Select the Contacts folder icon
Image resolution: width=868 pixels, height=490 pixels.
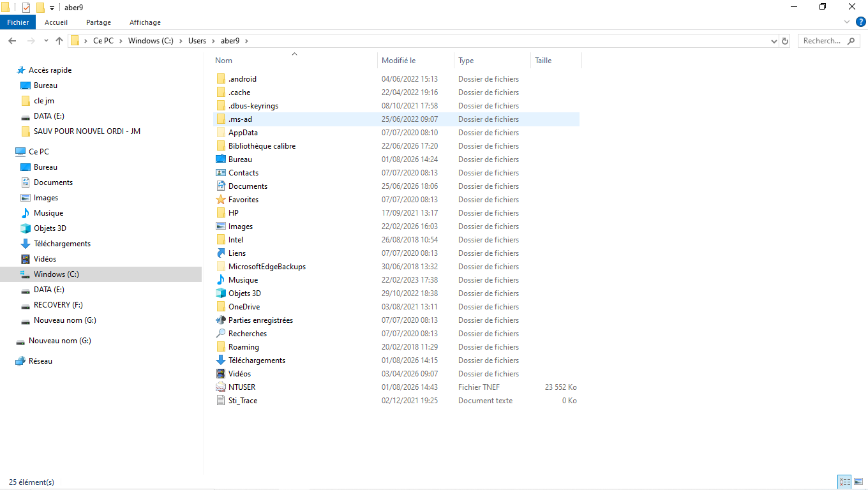click(x=221, y=173)
